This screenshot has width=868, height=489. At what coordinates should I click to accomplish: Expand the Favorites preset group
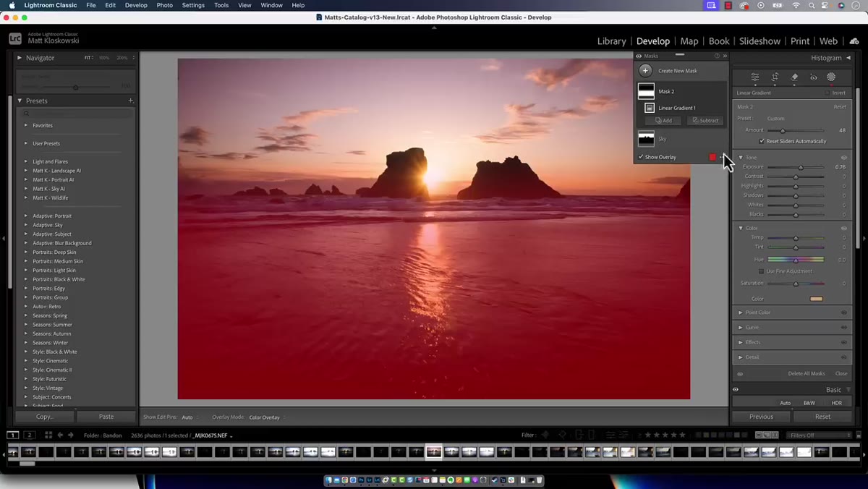[x=26, y=125]
